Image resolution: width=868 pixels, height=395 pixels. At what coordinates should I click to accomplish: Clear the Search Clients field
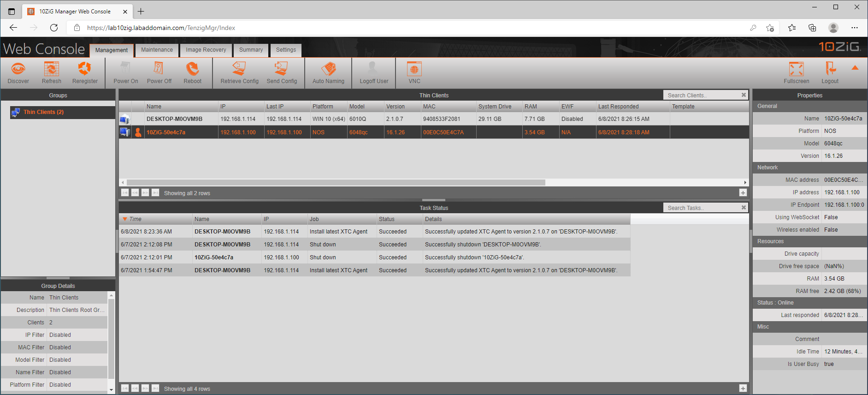(x=744, y=95)
